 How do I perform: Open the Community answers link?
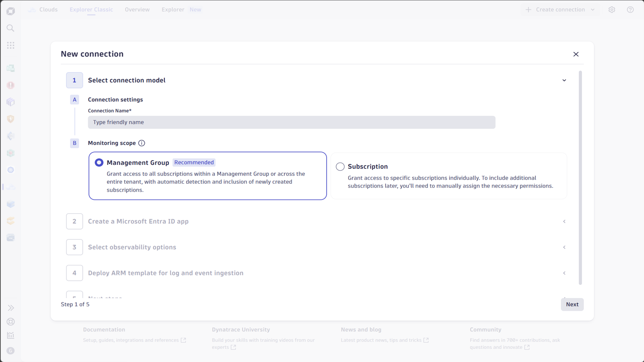click(515, 344)
